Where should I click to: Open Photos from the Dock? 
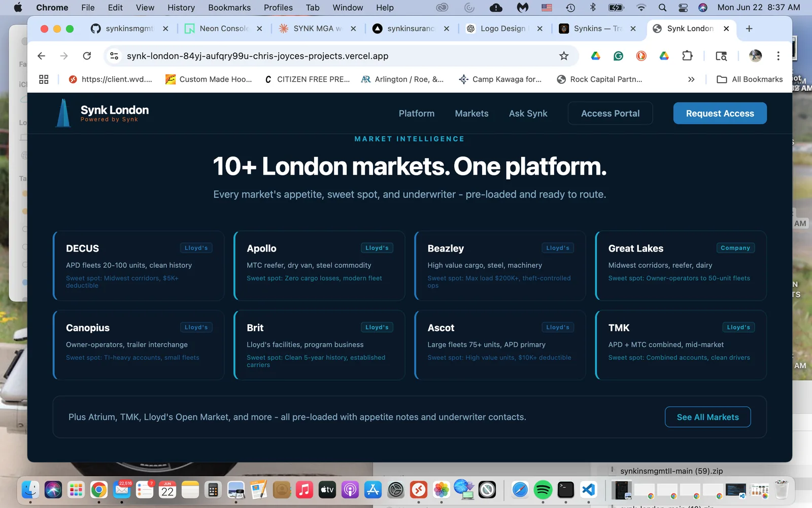click(442, 490)
